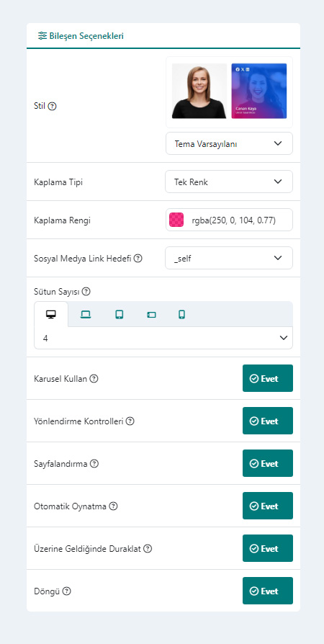This screenshot has height=644, width=324.
Task: Select the desktop monitor device tab
Action: tap(51, 315)
